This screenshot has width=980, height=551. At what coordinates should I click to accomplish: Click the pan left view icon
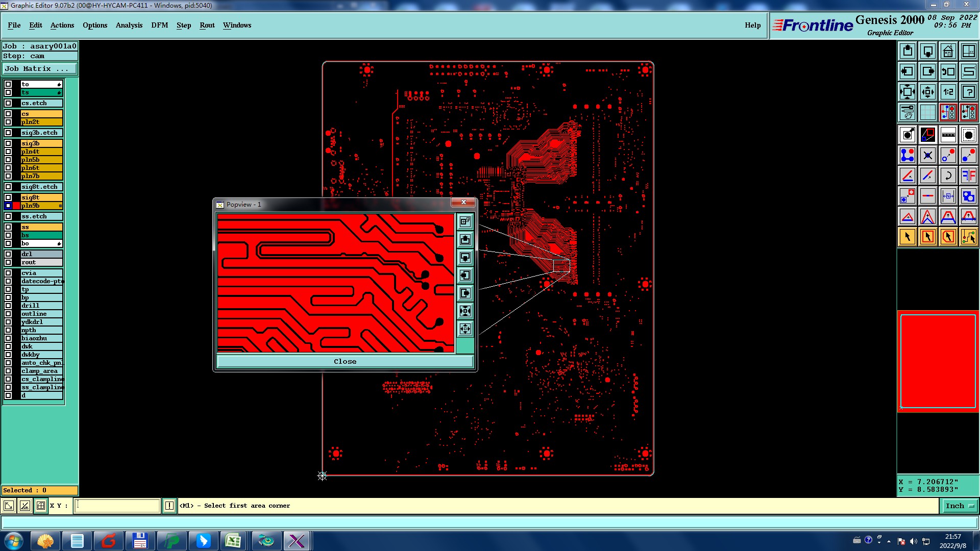pyautogui.click(x=907, y=71)
